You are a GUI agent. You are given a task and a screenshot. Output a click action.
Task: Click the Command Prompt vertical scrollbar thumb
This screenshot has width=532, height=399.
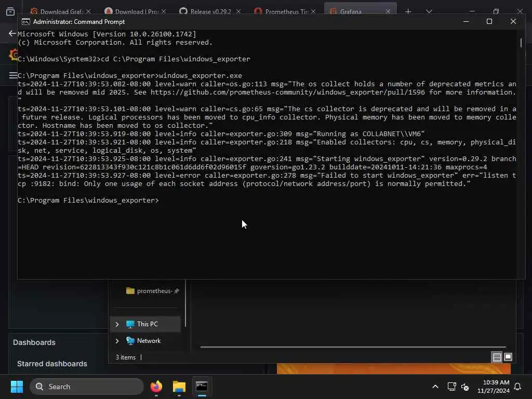click(521, 43)
